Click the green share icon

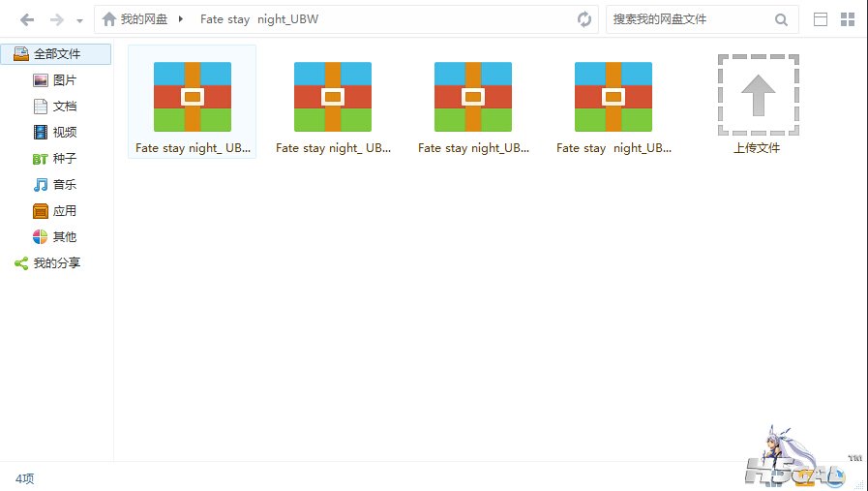point(21,263)
